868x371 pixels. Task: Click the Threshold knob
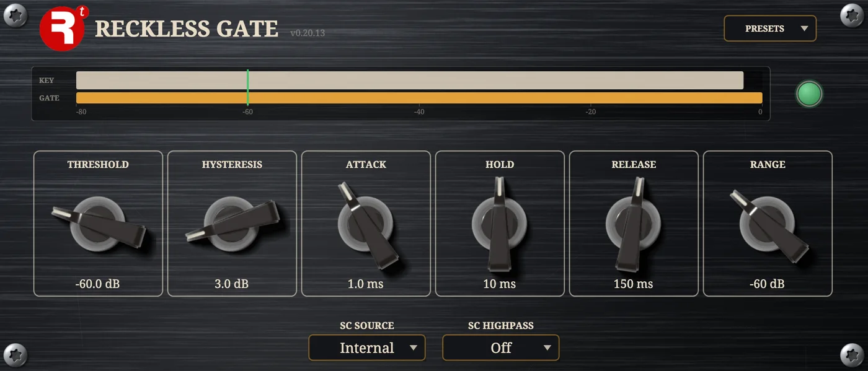point(98,224)
